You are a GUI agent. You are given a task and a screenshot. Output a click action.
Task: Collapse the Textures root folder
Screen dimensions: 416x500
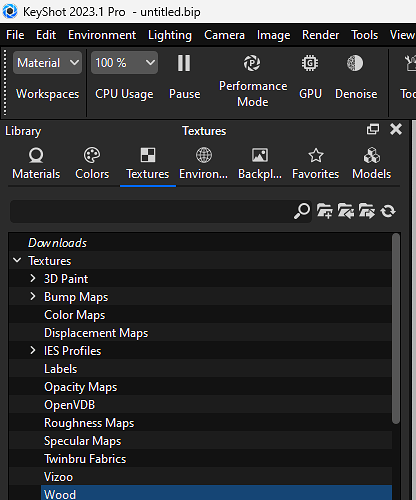(17, 260)
